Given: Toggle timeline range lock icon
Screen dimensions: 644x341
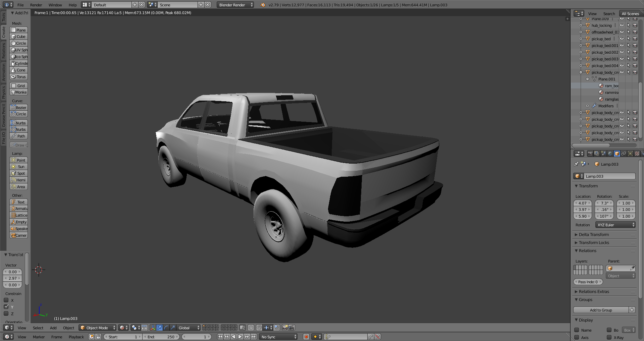Looking at the screenshot, I should tap(99, 337).
